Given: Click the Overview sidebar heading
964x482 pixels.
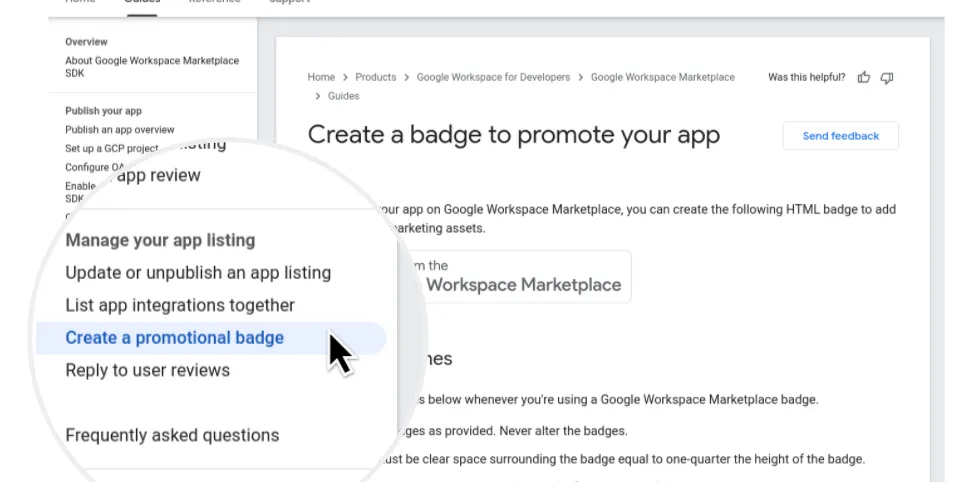Looking at the screenshot, I should click(x=86, y=42).
